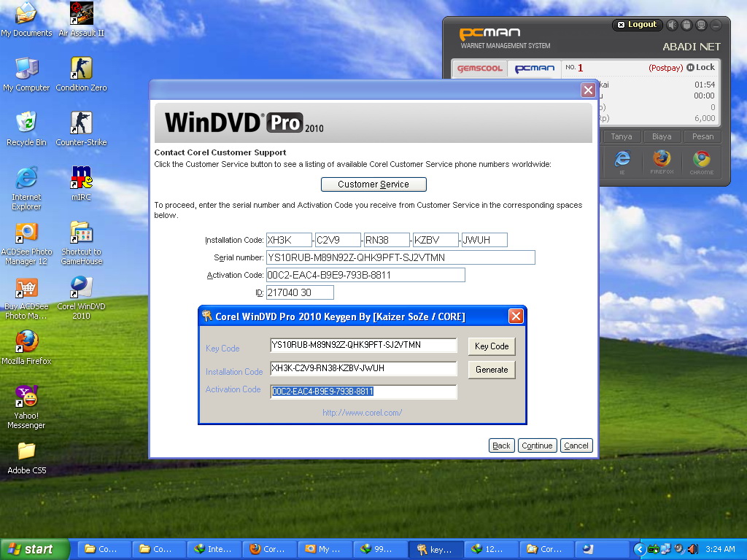Screen dimensions: 747x560
Task: Open the Pesan tab in PCMAN
Action: pyautogui.click(x=703, y=136)
